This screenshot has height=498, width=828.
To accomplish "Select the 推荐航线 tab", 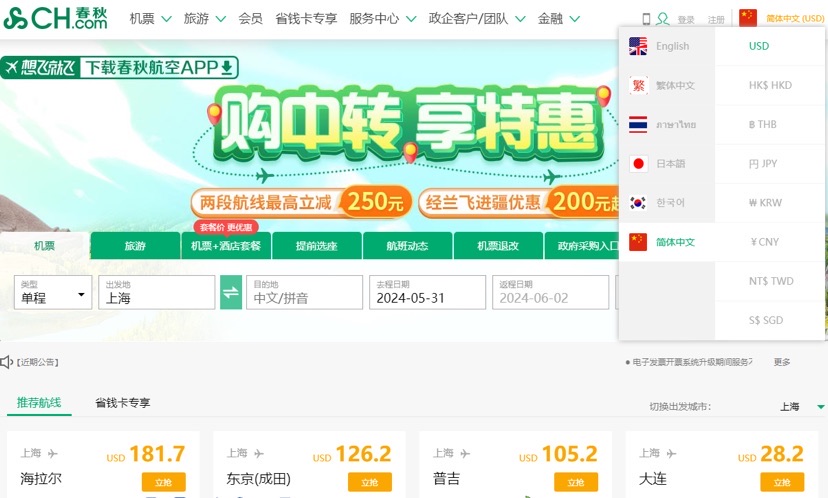I will [39, 403].
